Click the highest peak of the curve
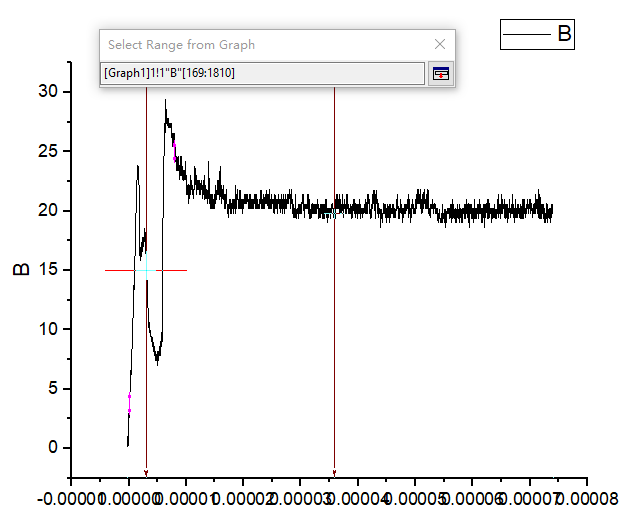Image resolution: width=624 pixels, height=522 pixels. click(166, 100)
